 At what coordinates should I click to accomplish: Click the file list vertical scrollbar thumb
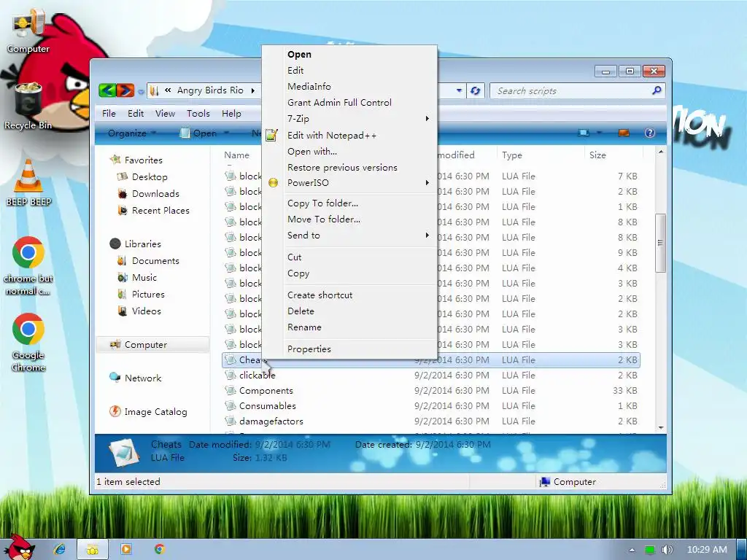click(660, 243)
